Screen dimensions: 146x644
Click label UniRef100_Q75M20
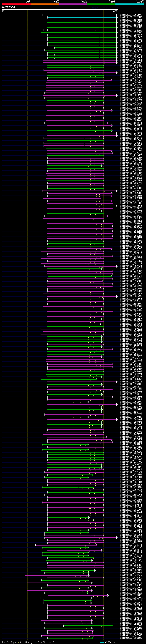point(131,216)
